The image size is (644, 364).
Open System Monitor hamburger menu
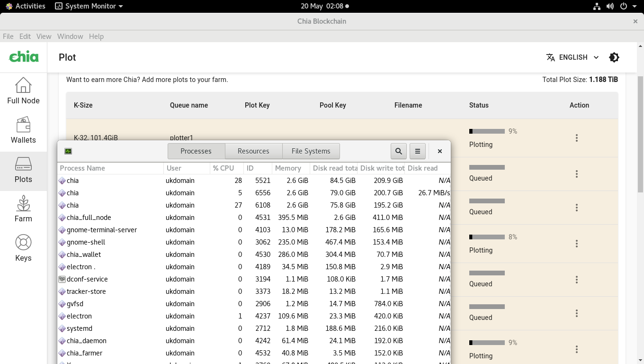pos(418,151)
